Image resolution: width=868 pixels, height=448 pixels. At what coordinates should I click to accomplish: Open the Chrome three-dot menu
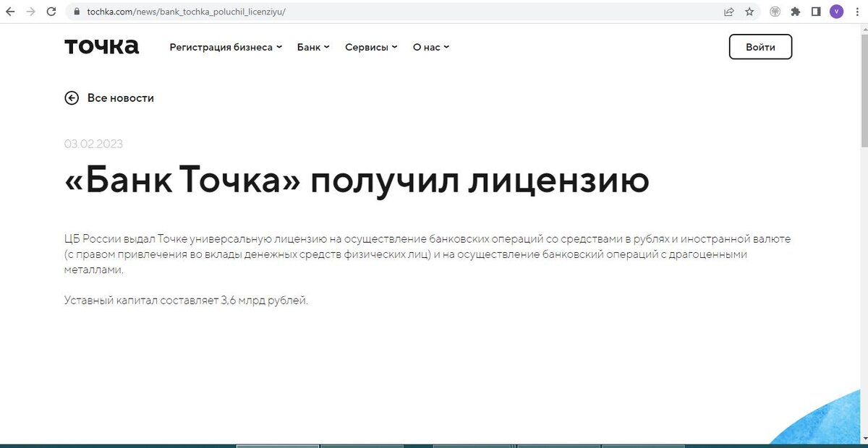[x=856, y=12]
